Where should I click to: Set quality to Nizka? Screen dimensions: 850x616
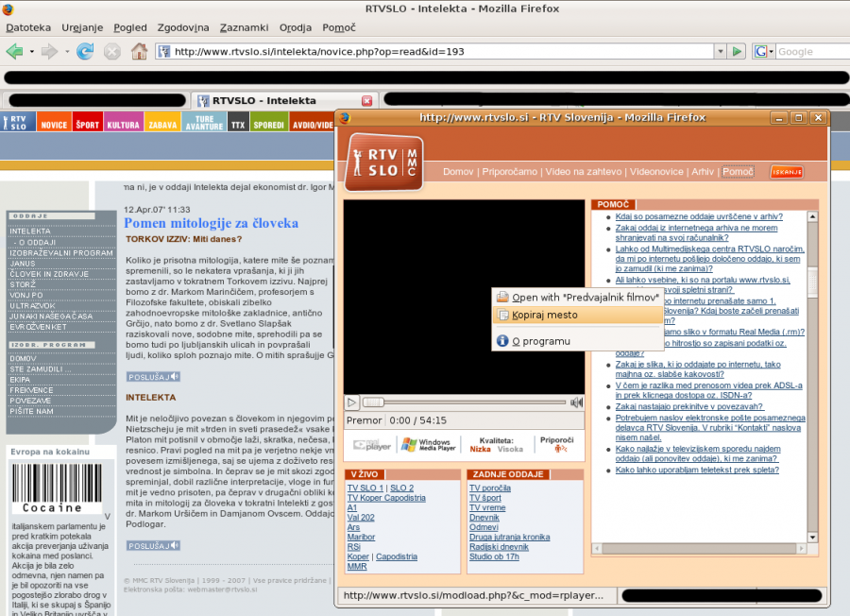[480, 449]
